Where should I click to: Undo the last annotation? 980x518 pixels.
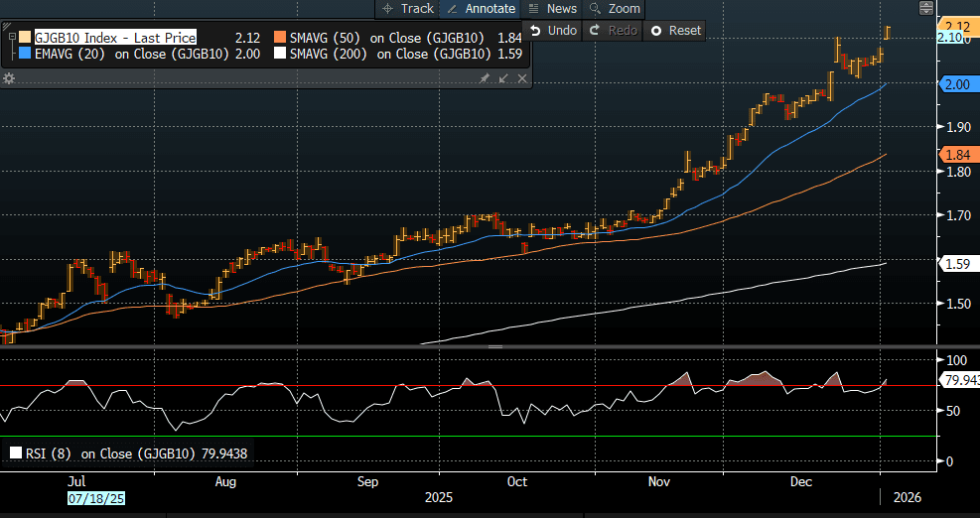click(x=553, y=30)
